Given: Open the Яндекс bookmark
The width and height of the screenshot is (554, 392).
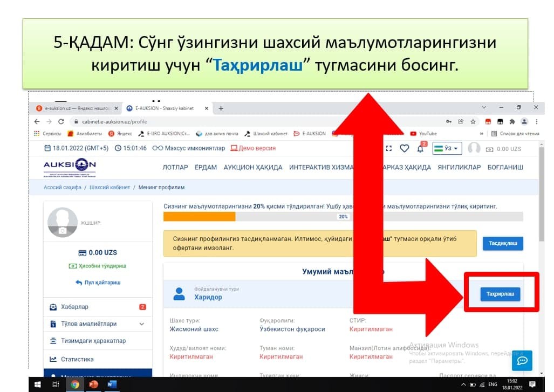Looking at the screenshot, I should (120, 134).
